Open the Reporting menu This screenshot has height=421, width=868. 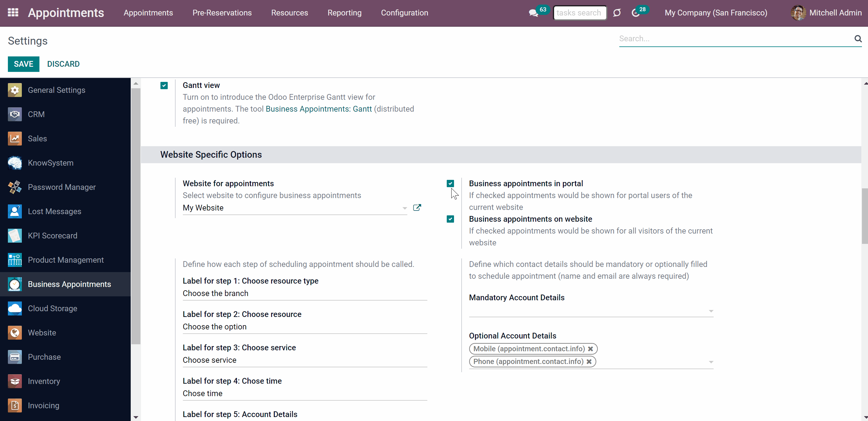[344, 13]
